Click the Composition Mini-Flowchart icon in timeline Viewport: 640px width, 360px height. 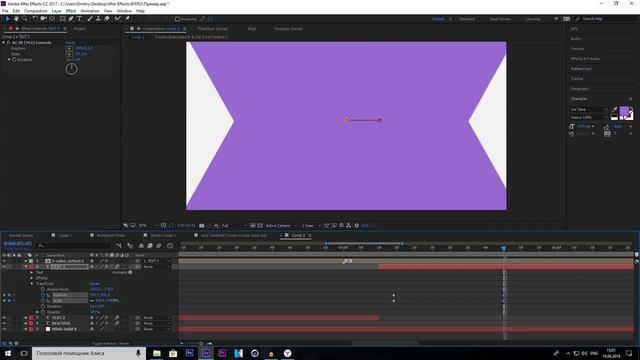click(x=119, y=246)
